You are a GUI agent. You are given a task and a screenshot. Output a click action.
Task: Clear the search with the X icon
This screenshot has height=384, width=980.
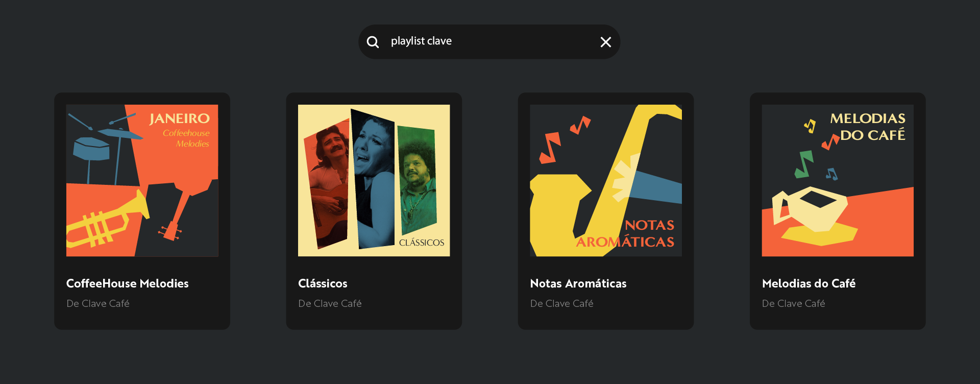(605, 42)
